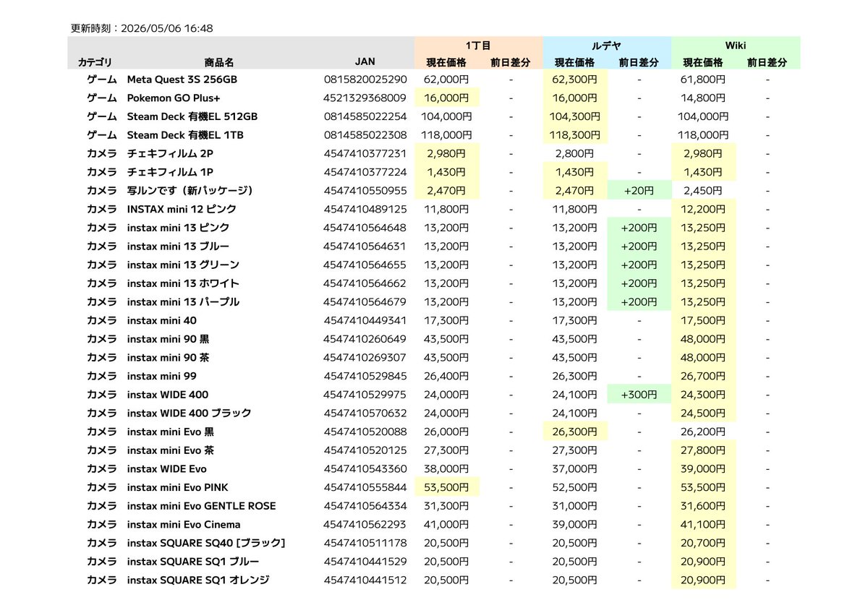Click the 24,300円 Wiki price cell
Screen dimensions: 868x613
point(703,395)
